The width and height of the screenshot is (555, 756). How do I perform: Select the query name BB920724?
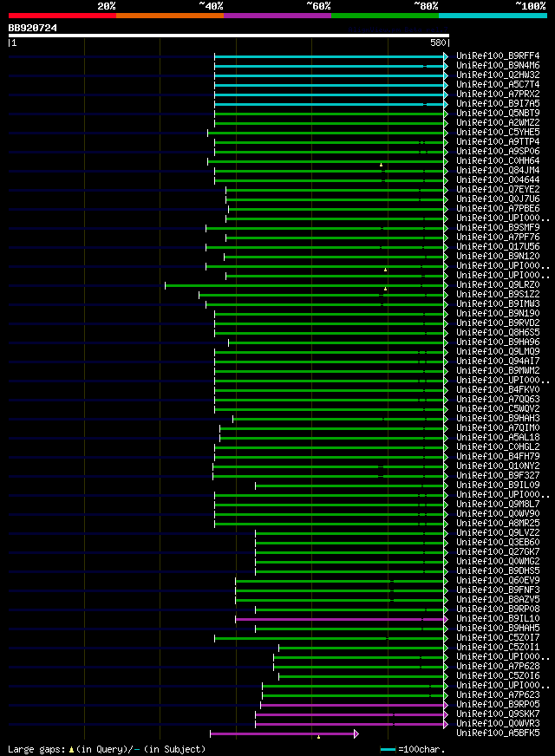[32, 28]
